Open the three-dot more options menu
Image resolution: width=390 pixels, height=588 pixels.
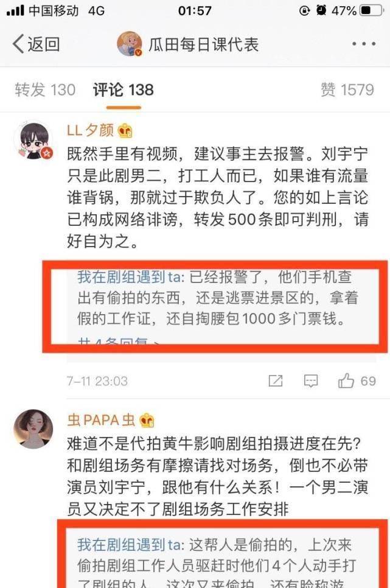(x=363, y=44)
